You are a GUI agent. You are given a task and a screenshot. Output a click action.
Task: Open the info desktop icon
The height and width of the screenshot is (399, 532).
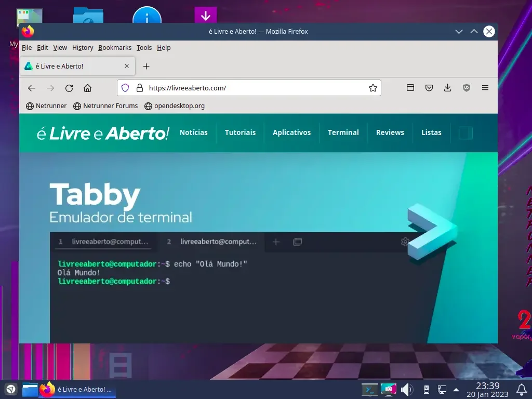[147, 15]
